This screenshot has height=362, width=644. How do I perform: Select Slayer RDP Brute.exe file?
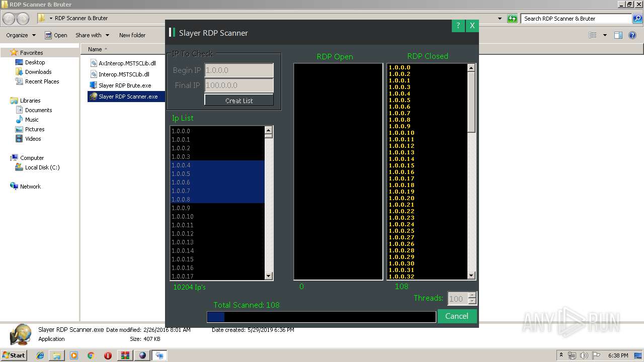click(120, 85)
